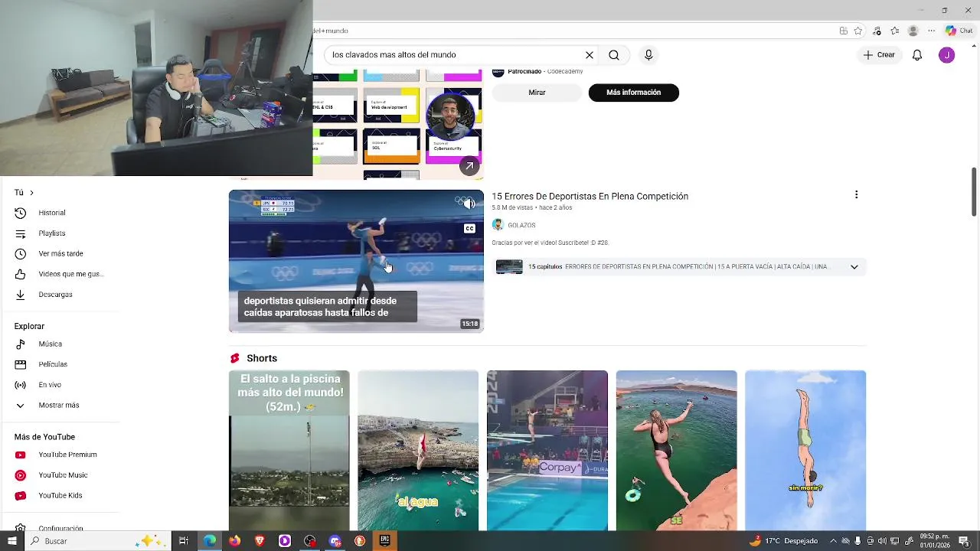Open Microsoft Edge on the taskbar

pyautogui.click(x=209, y=541)
